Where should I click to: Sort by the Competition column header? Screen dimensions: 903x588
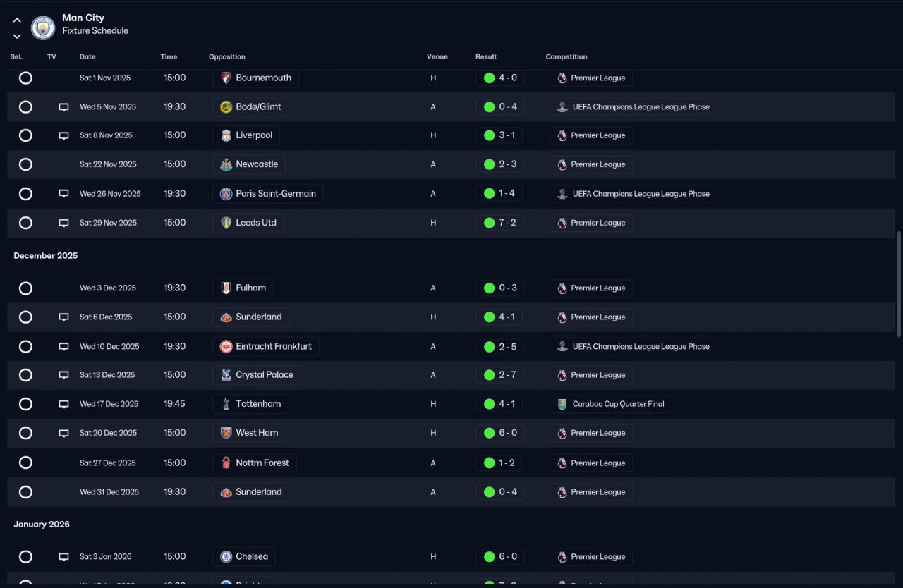point(566,57)
